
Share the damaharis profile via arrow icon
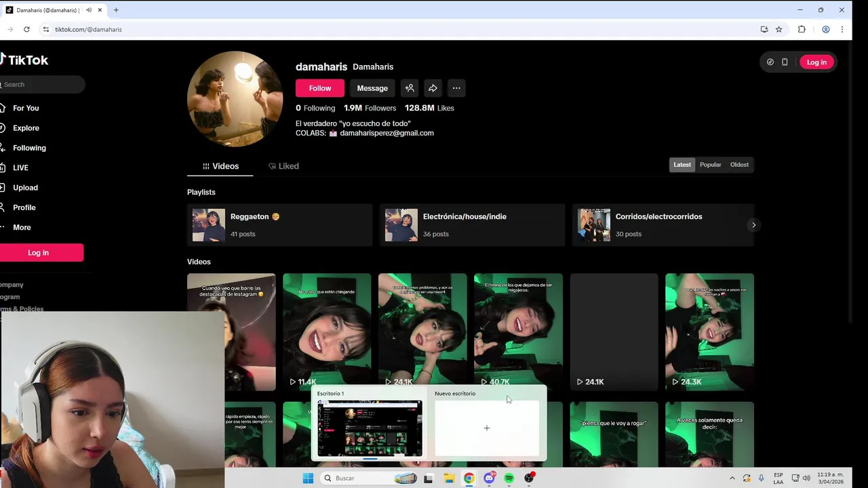coord(433,88)
